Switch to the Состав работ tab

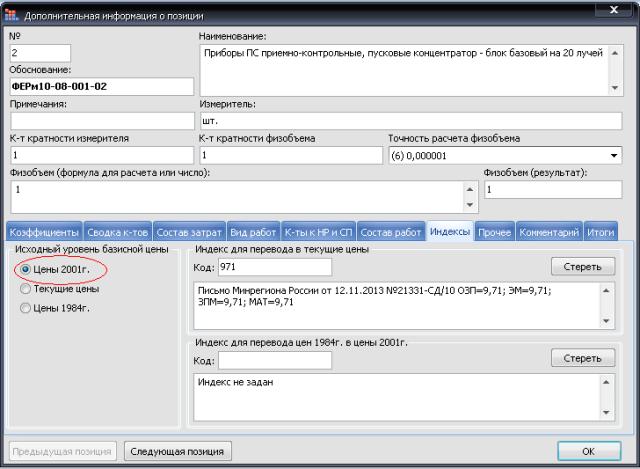tap(391, 232)
